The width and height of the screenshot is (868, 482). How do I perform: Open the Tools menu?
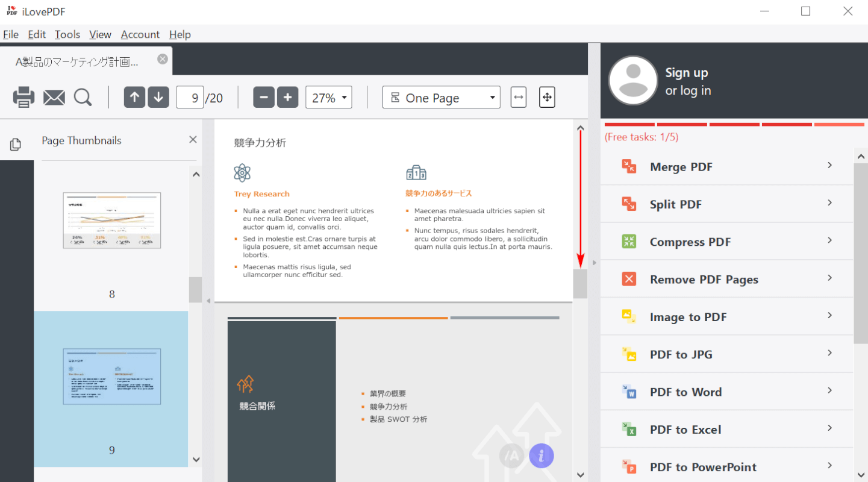click(67, 34)
